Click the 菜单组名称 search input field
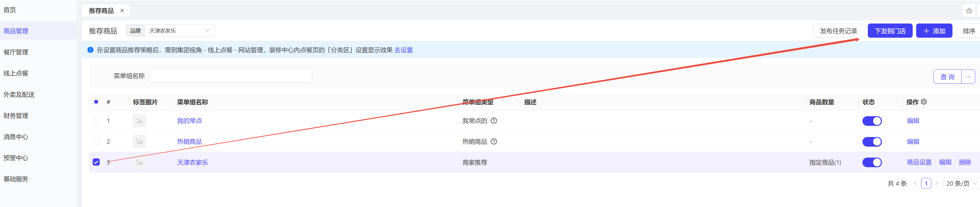The image size is (980, 207). tap(230, 76)
